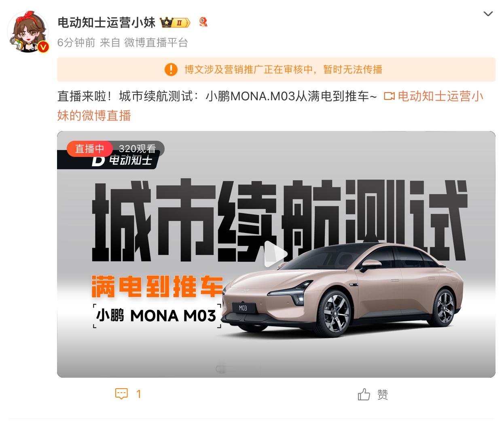Click the orange exclamation warning icon
This screenshot has height=423, width=504.
click(x=171, y=70)
